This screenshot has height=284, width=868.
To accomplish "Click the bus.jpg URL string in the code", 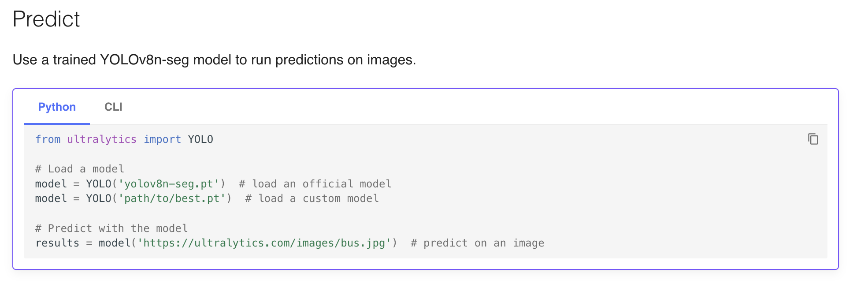I will [264, 243].
